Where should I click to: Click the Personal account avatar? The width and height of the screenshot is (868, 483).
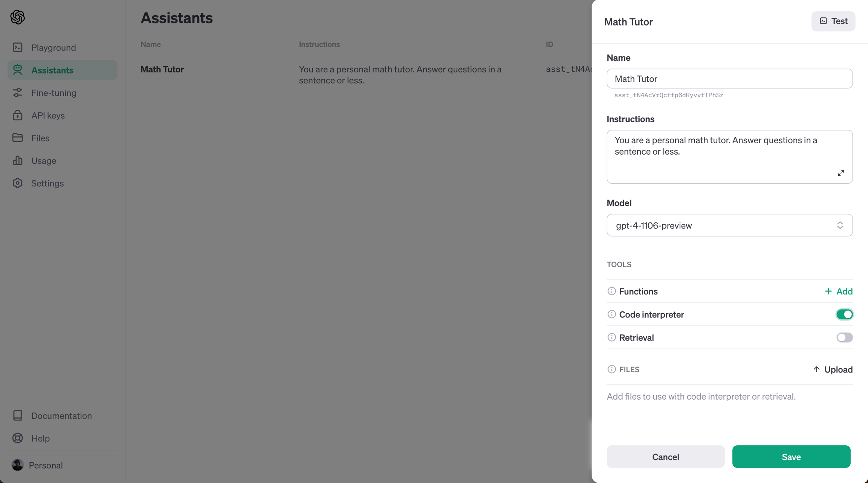click(x=17, y=465)
